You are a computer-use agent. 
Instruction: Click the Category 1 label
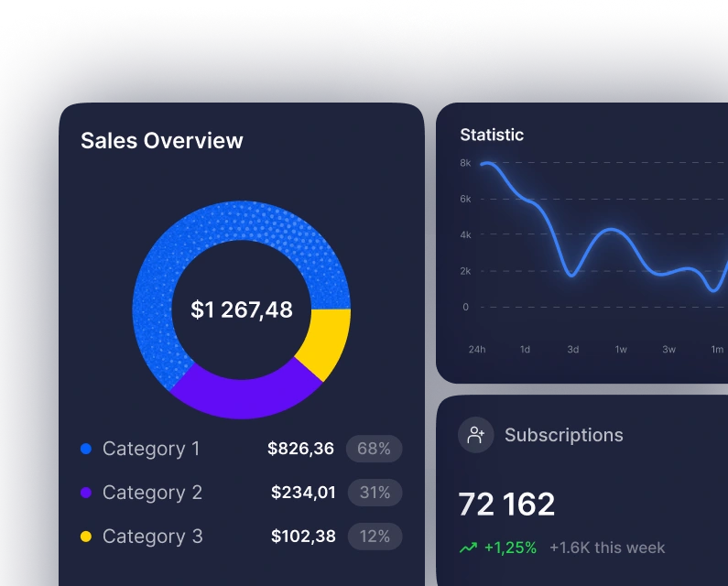[x=151, y=449]
